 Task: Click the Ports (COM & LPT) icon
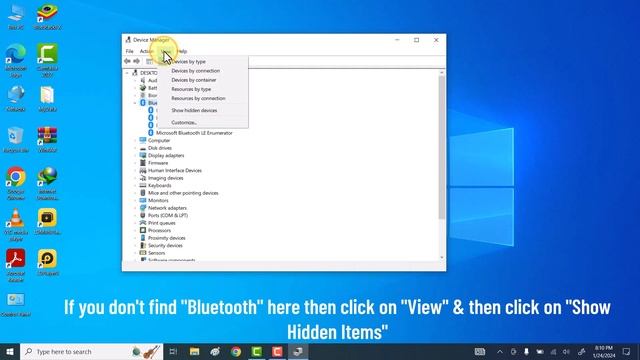pos(142,215)
